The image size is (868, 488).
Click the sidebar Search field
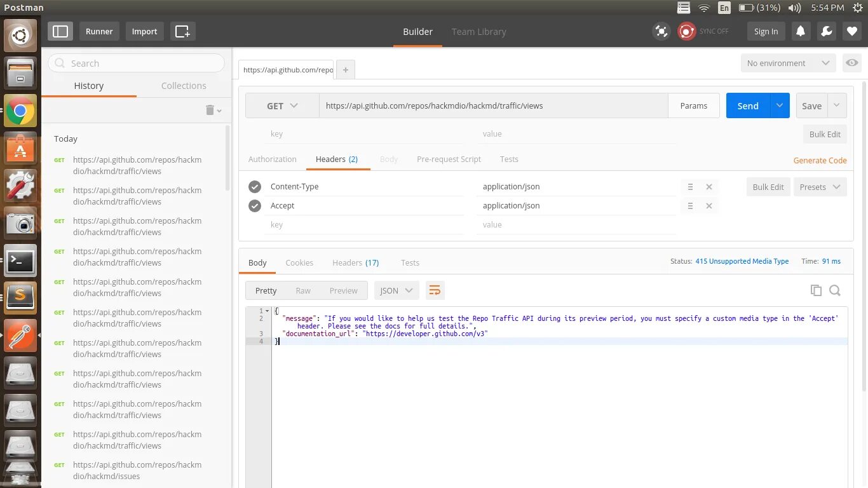pyautogui.click(x=137, y=63)
